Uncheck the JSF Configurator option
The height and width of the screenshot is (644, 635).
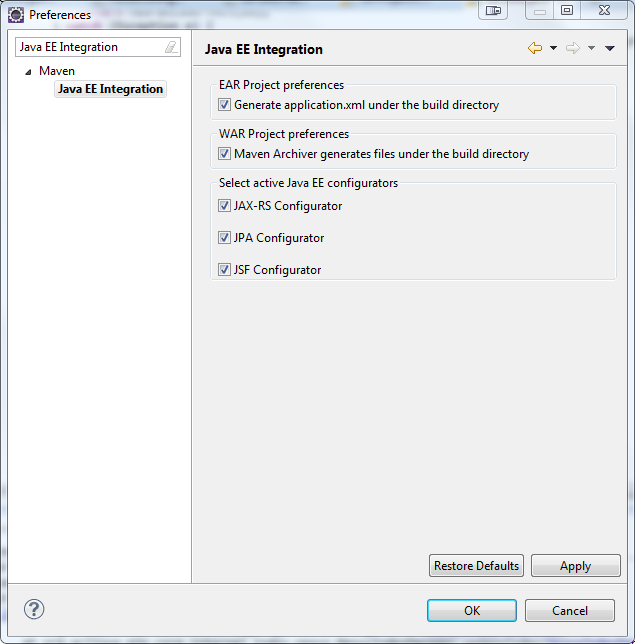224,269
